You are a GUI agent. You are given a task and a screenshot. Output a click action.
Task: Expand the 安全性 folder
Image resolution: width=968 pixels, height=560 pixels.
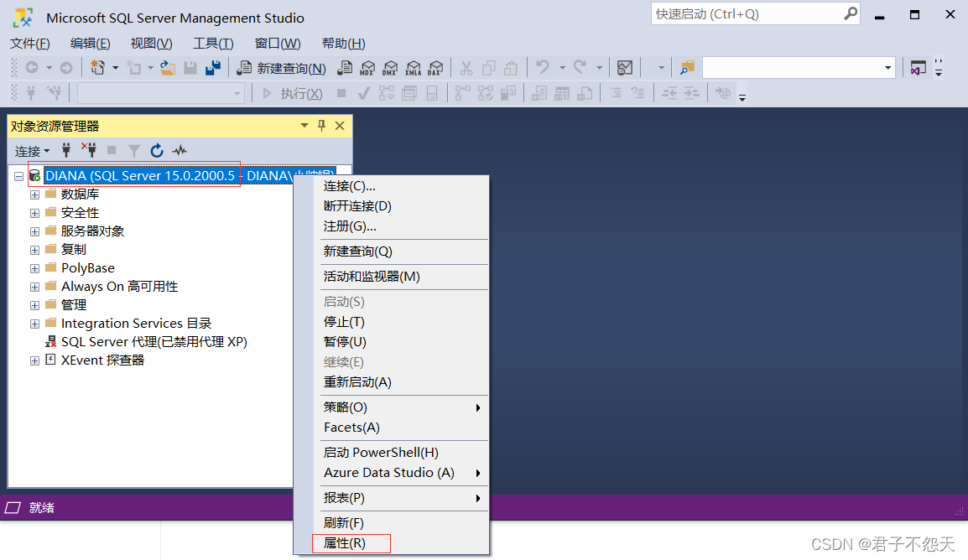click(34, 213)
